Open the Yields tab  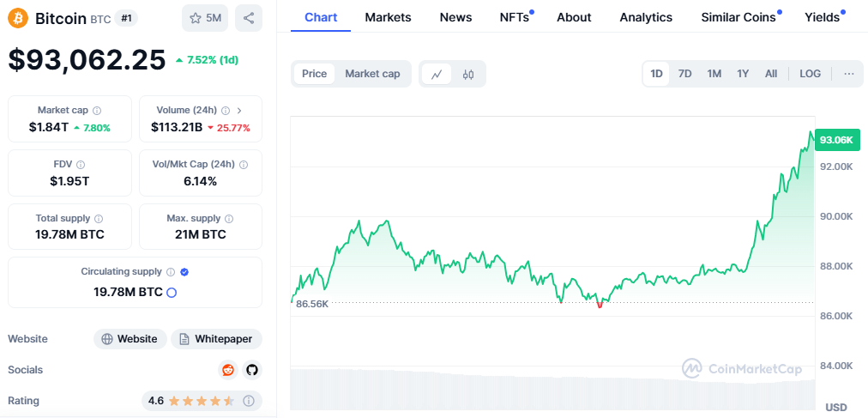[x=823, y=17]
